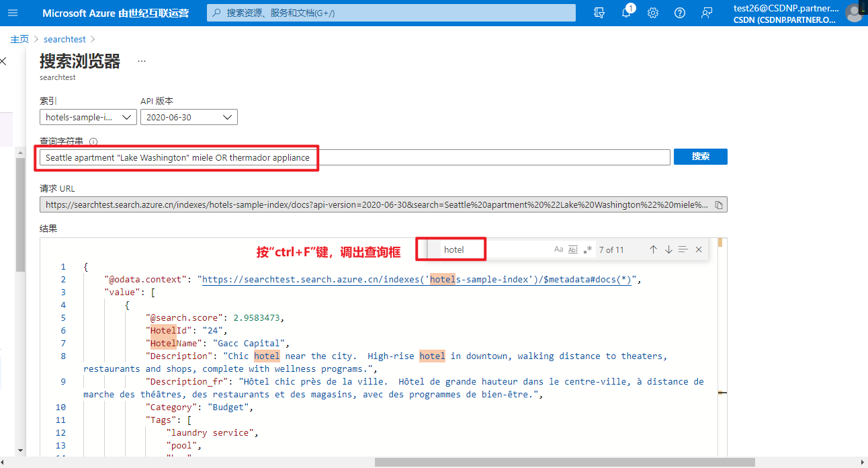Click the request URL field
The height and width of the screenshot is (468, 868).
tap(383, 204)
